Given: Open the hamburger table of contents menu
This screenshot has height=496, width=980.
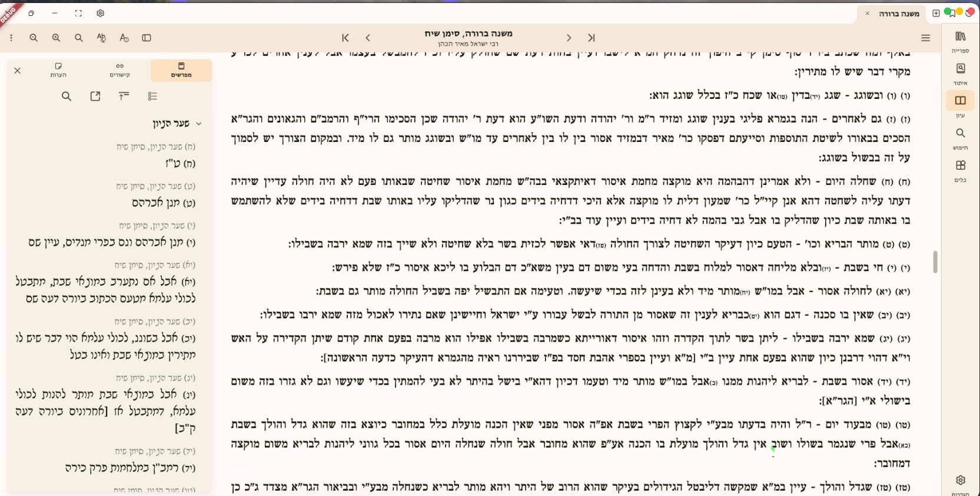Looking at the screenshot, I should [925, 38].
